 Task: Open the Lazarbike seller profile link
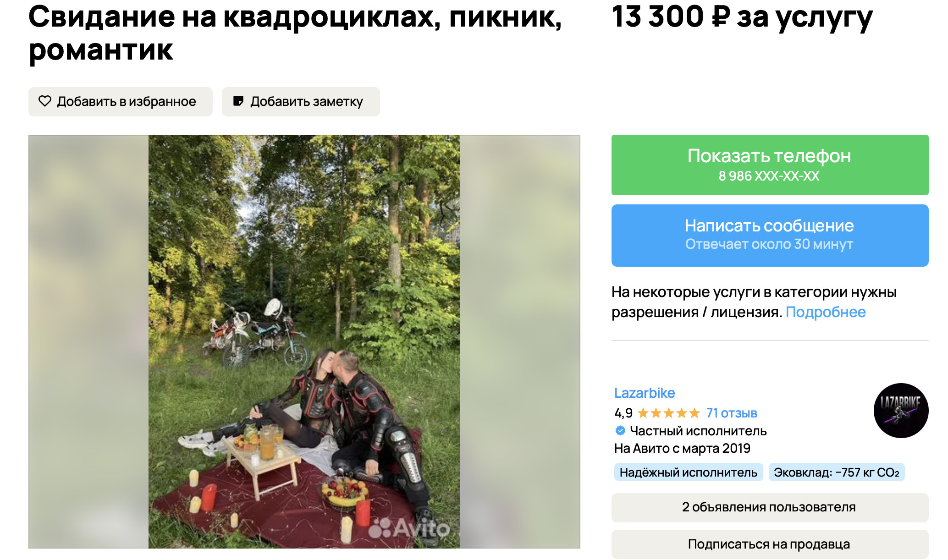click(x=645, y=393)
